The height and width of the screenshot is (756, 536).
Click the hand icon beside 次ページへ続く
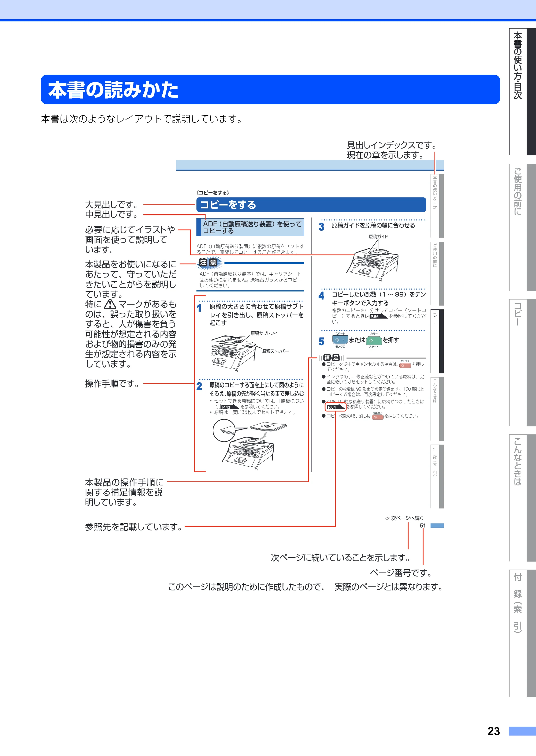pyautogui.click(x=388, y=518)
